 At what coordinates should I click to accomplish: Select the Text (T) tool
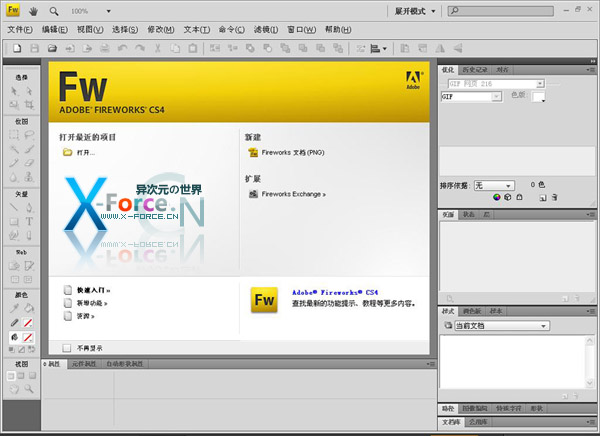[29, 221]
